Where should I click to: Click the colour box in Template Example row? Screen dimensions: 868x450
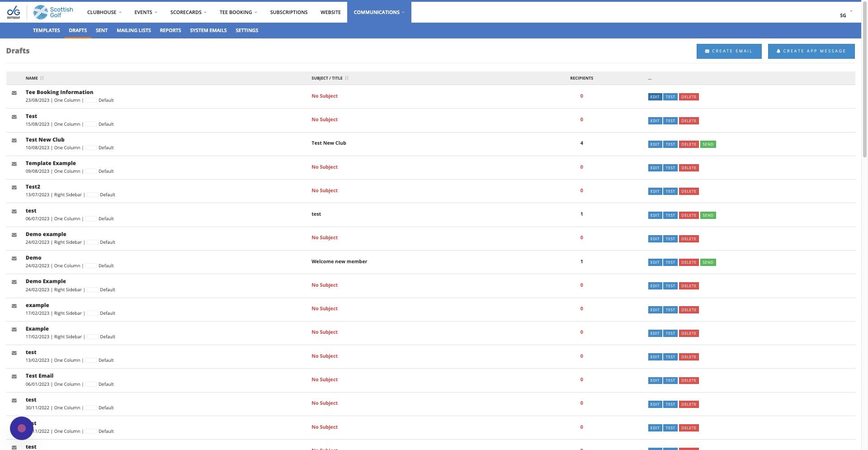tap(91, 171)
